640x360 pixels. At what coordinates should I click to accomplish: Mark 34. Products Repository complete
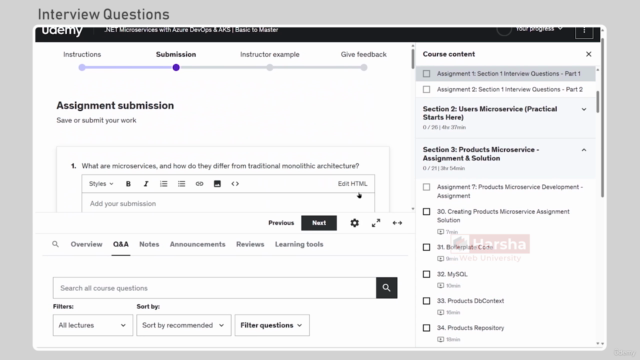point(427,328)
